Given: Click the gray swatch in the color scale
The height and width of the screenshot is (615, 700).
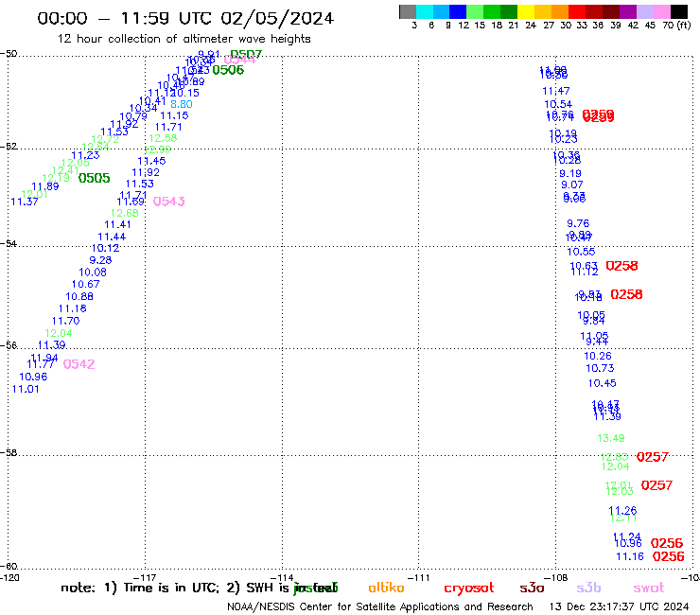Looking at the screenshot, I should pyautogui.click(x=408, y=11).
